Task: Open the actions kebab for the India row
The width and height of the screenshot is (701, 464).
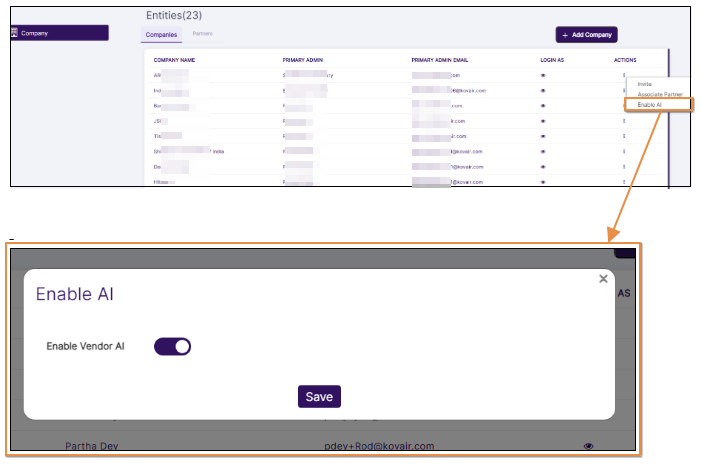Action: [624, 152]
